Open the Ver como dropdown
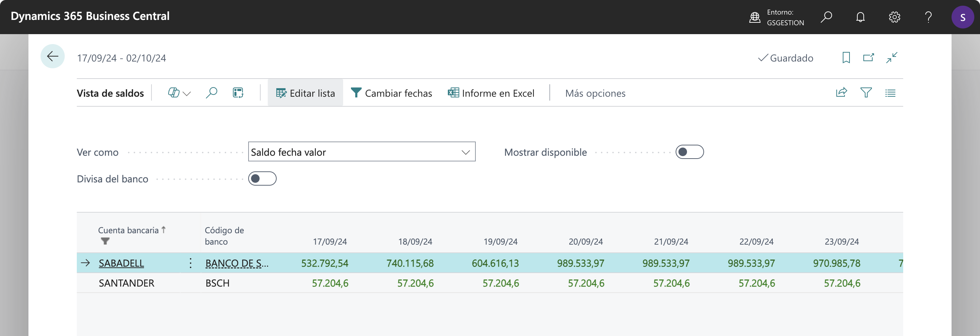The width and height of the screenshot is (980, 336). tap(362, 152)
